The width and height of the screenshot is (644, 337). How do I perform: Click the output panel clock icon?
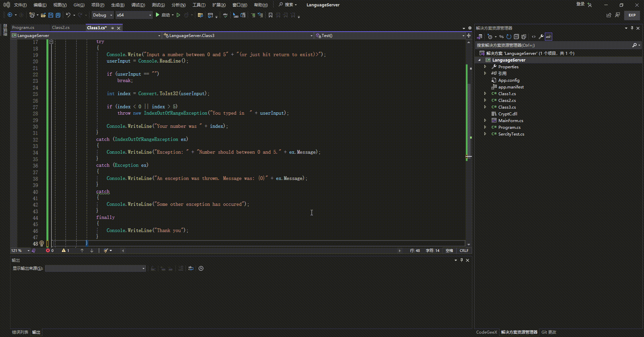(x=201, y=268)
